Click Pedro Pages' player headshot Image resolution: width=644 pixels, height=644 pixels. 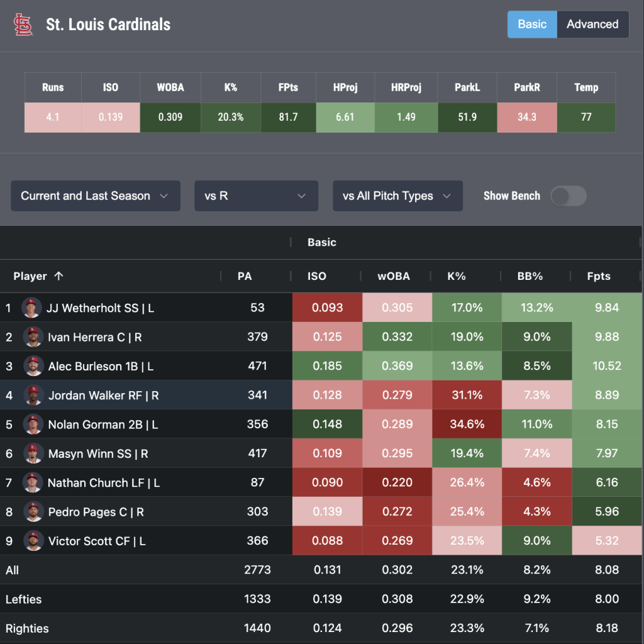(33, 512)
